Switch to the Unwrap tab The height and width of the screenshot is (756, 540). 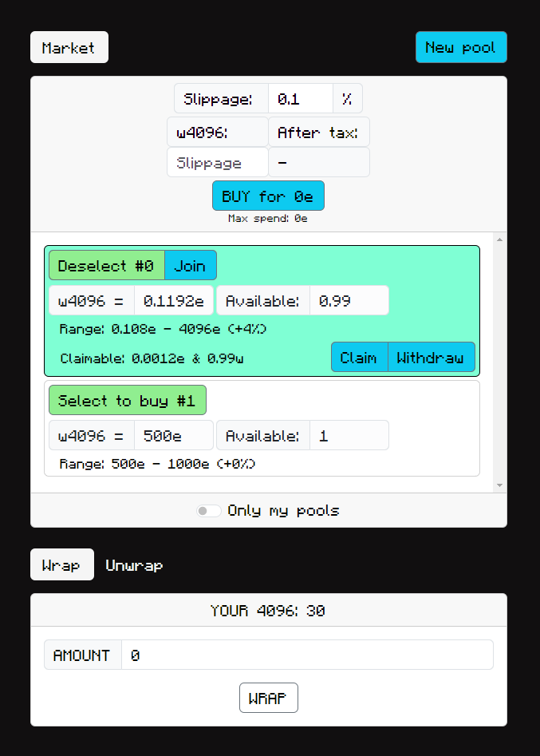pyautogui.click(x=134, y=564)
